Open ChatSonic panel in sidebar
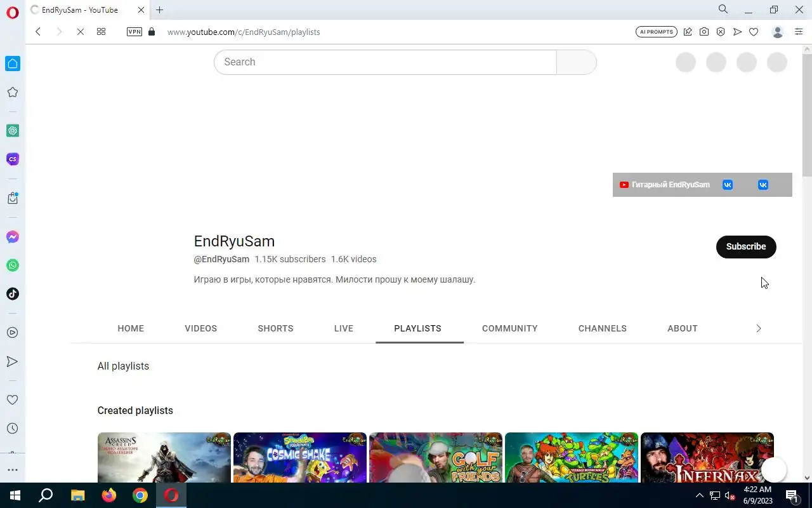The height and width of the screenshot is (508, 812). coord(13,159)
